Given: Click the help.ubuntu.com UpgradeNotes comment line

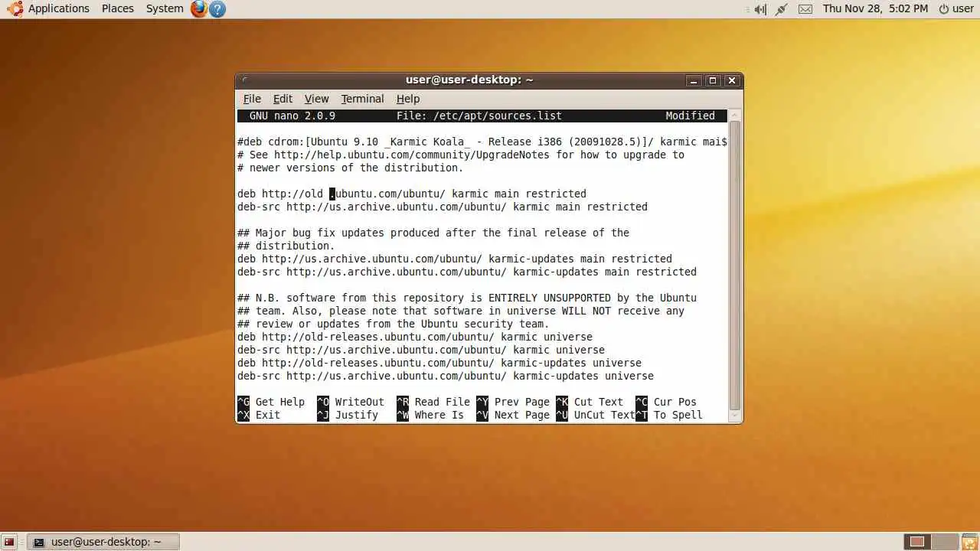Looking at the screenshot, I should click(461, 155).
